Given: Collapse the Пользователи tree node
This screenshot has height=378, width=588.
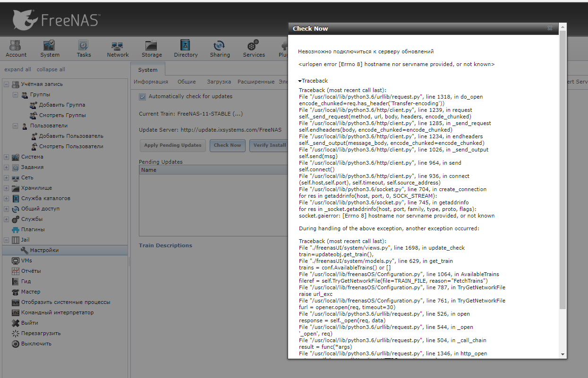Looking at the screenshot, I should click(15, 126).
